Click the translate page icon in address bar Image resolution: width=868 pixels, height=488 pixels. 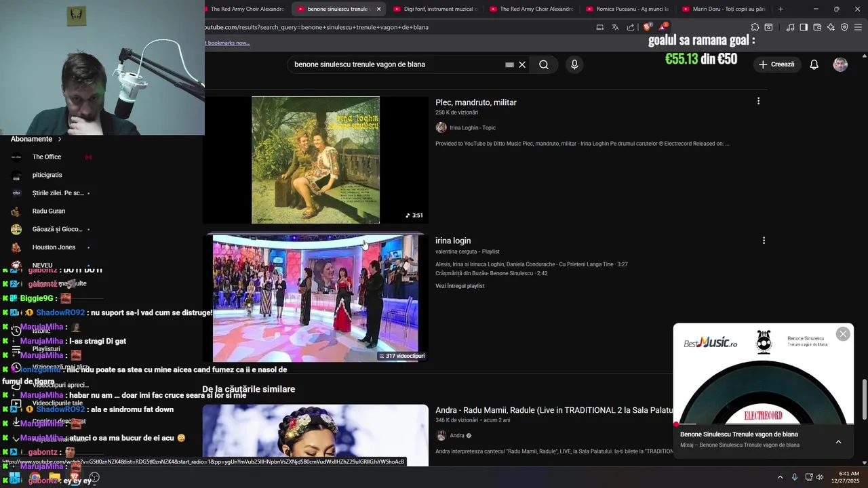(615, 27)
